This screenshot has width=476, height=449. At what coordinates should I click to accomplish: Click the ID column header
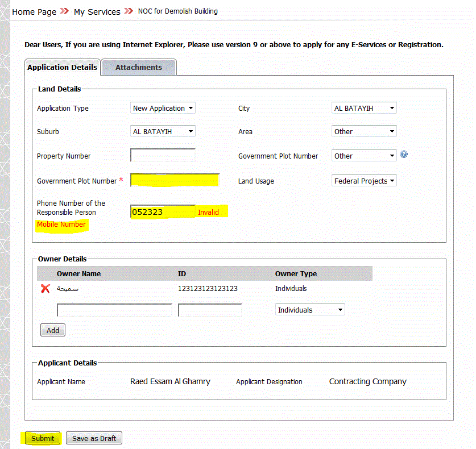(182, 273)
